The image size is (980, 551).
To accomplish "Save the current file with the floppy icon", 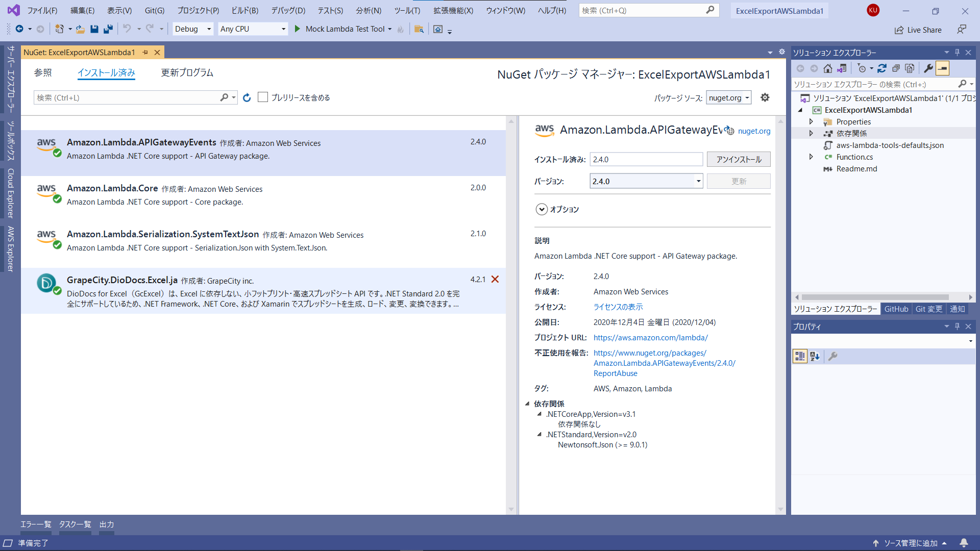I will point(94,29).
